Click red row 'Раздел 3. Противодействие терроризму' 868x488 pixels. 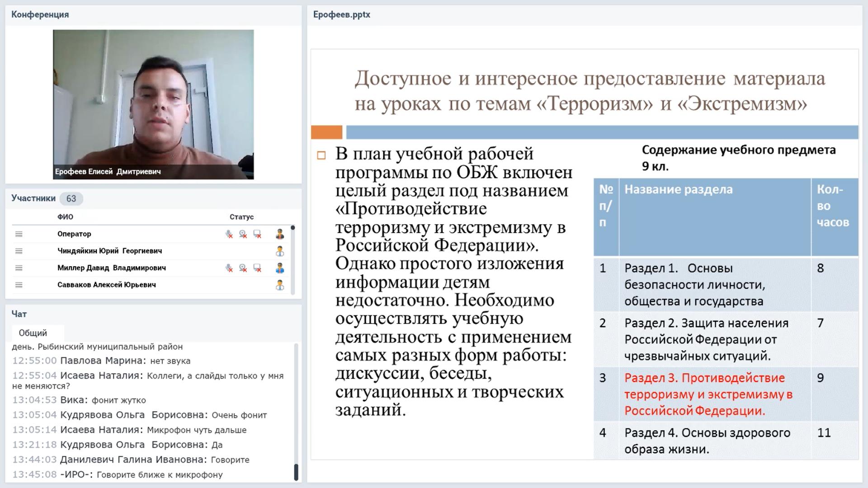[x=726, y=394]
